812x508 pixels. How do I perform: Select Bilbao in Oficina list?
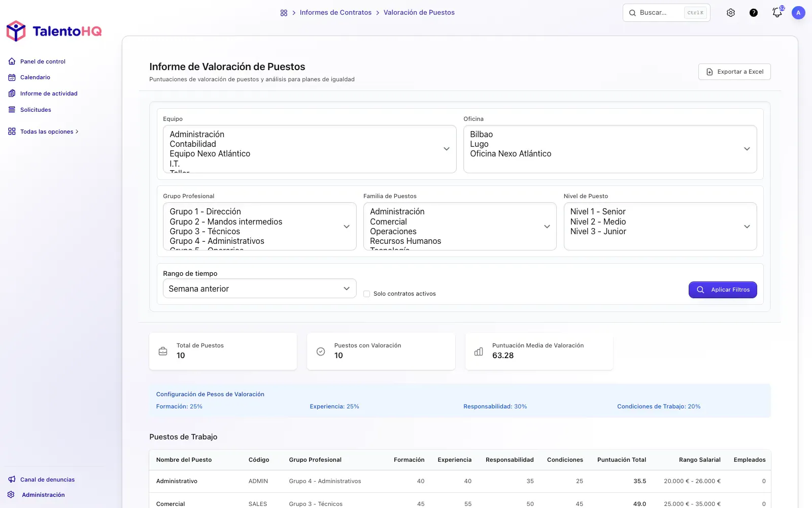coord(481,134)
